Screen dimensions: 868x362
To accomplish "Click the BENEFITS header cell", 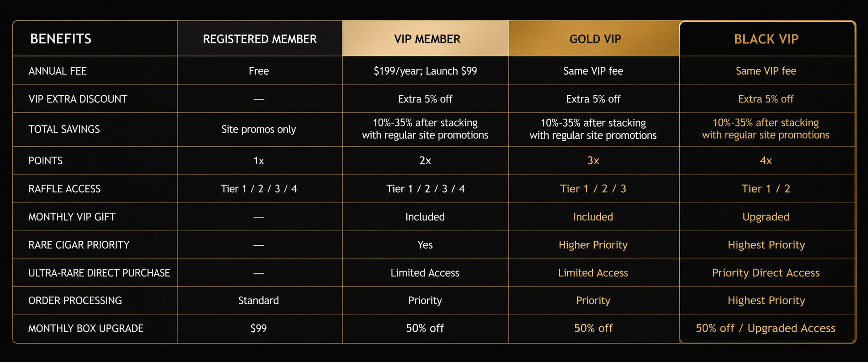I will coord(95,39).
